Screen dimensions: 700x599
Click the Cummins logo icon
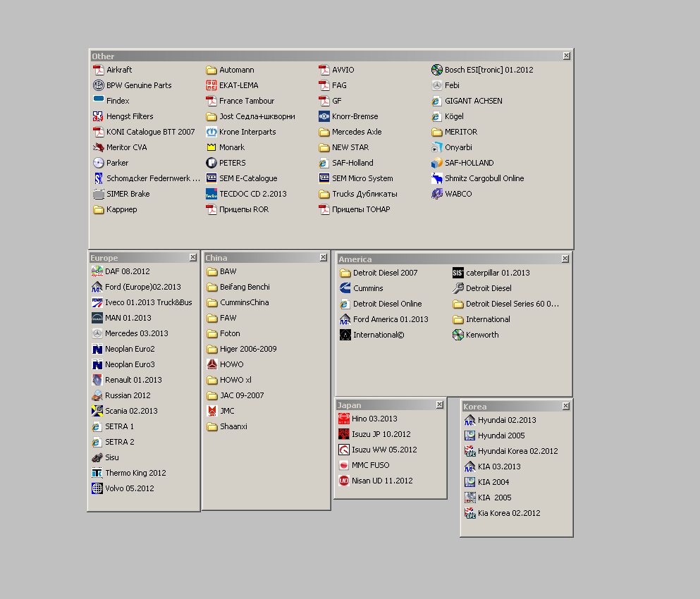(x=345, y=288)
